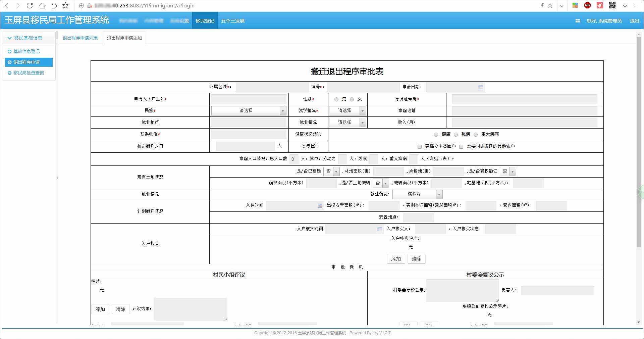Open the QR code extension icon
The image size is (644, 339).
(x=612, y=5)
